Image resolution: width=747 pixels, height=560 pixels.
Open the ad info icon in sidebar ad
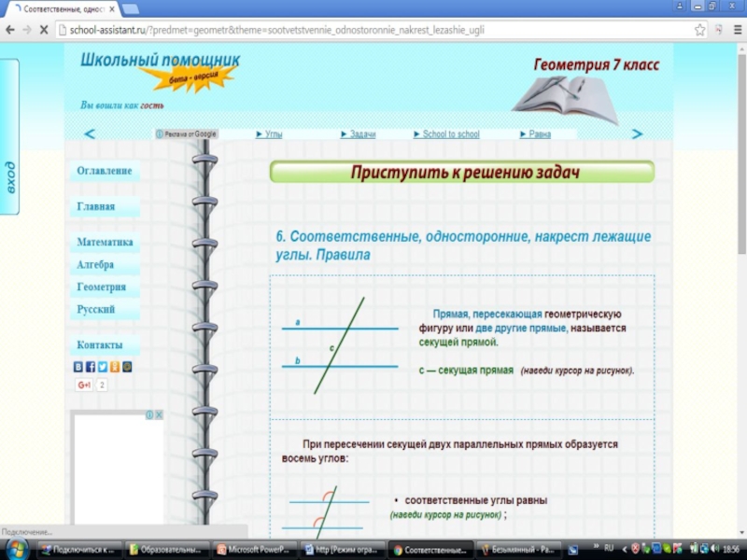pos(149,414)
